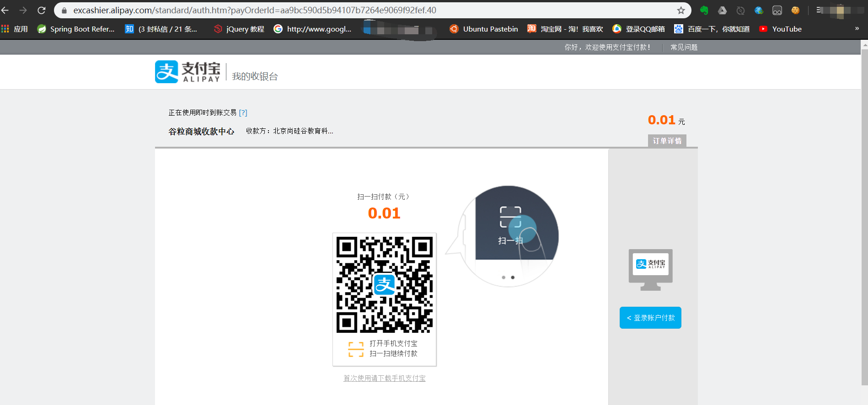Viewport: 868px width, 405px height.
Task: Click Alipay icon inside QR code
Action: pyautogui.click(x=384, y=284)
